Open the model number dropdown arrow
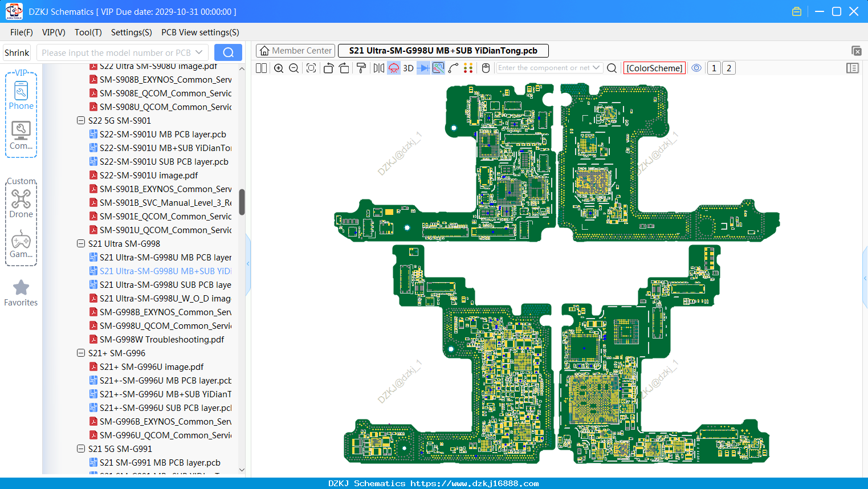The image size is (868, 489). tap(199, 52)
